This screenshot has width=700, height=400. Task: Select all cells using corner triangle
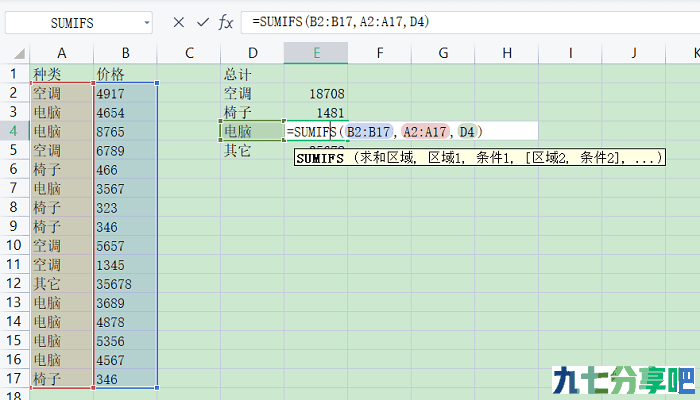19,54
